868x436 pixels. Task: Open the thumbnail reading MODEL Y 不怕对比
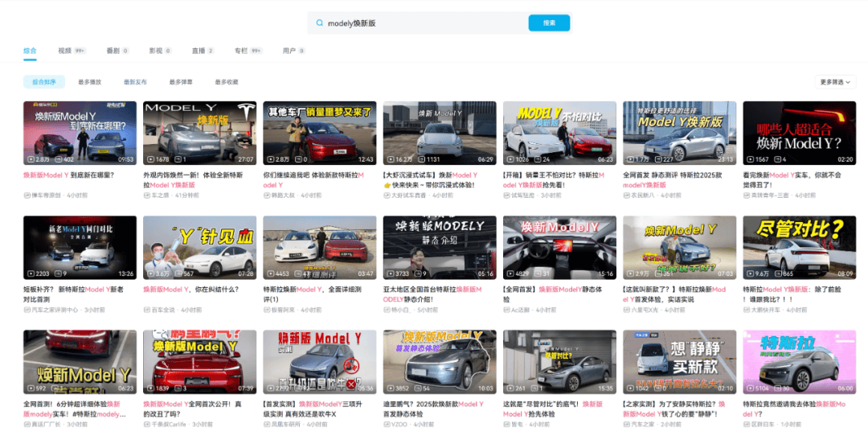point(559,133)
